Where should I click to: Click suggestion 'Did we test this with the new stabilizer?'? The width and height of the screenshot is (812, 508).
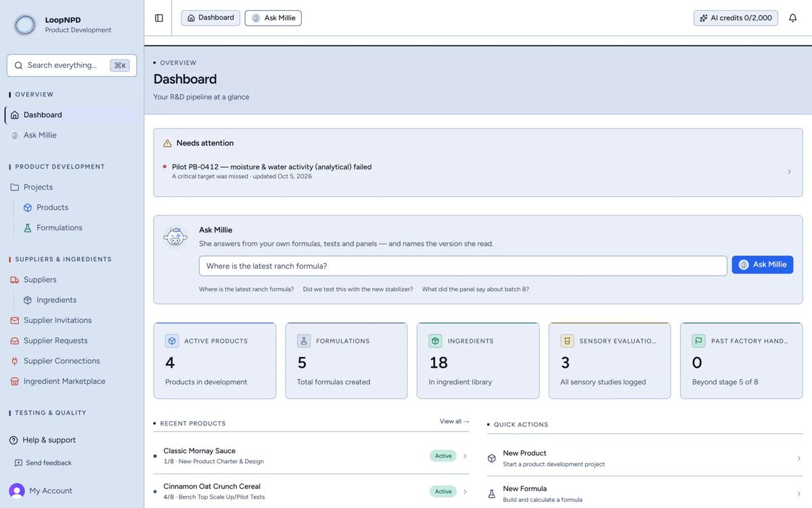pos(358,289)
